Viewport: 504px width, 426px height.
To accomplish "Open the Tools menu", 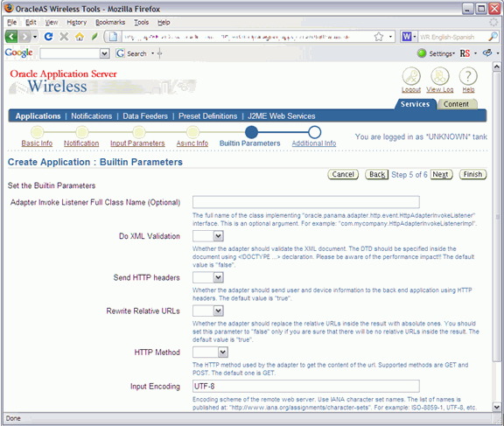I will [x=141, y=22].
